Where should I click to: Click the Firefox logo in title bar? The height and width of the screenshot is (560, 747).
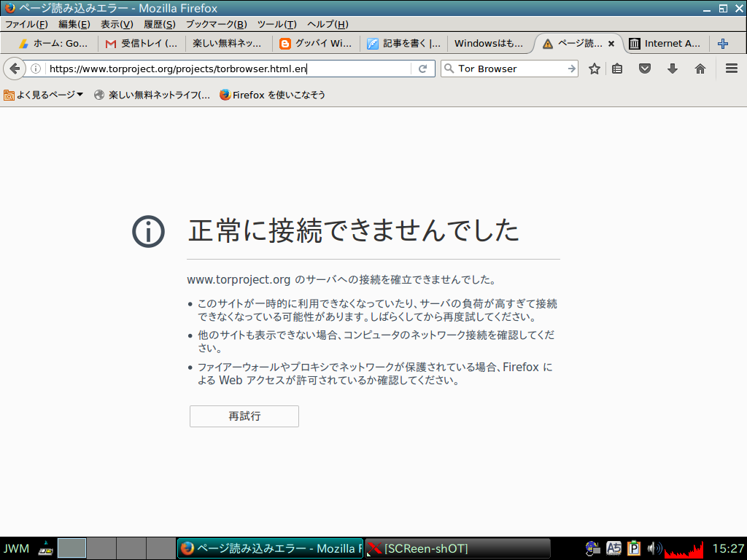10,7
